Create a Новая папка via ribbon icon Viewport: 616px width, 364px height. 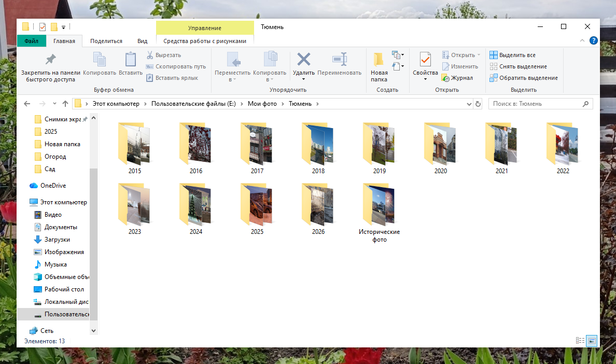pyautogui.click(x=379, y=59)
